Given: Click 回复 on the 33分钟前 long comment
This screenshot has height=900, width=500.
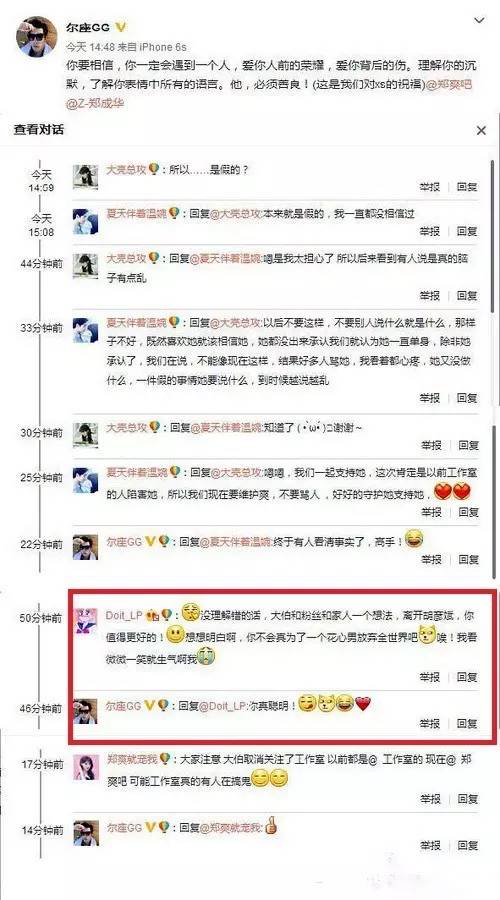Looking at the screenshot, I should coord(467,398).
